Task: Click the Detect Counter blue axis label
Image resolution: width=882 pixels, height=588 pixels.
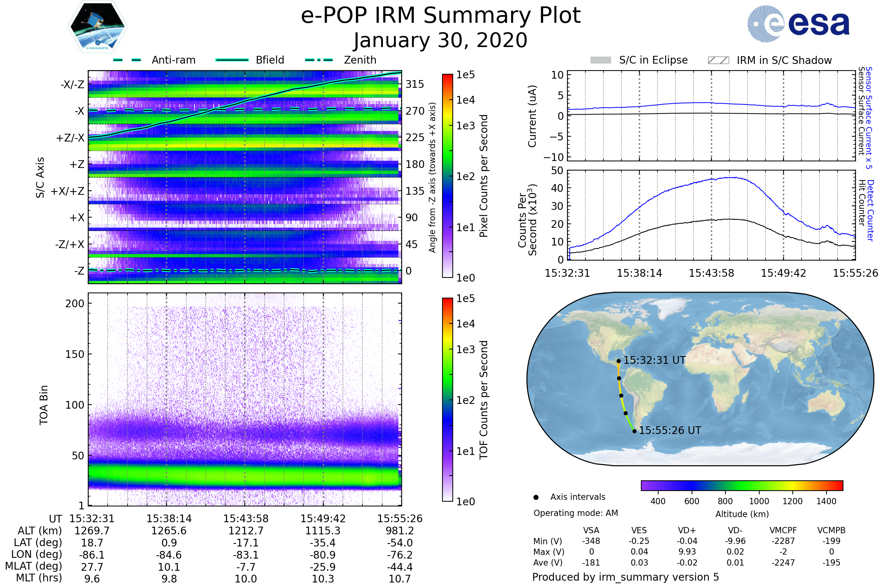Action: pyautogui.click(x=870, y=211)
